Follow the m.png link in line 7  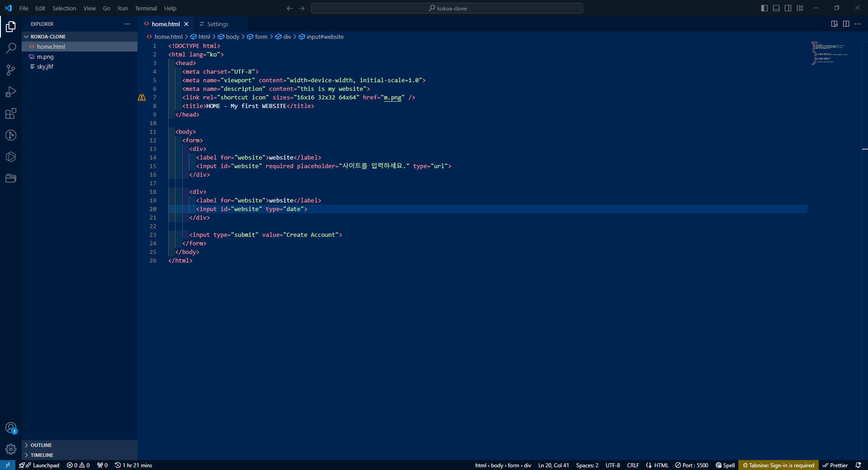pyautogui.click(x=392, y=98)
